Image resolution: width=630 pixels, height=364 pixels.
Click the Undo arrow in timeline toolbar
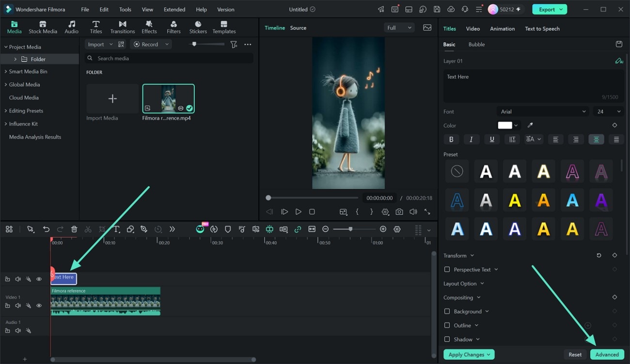coord(46,229)
